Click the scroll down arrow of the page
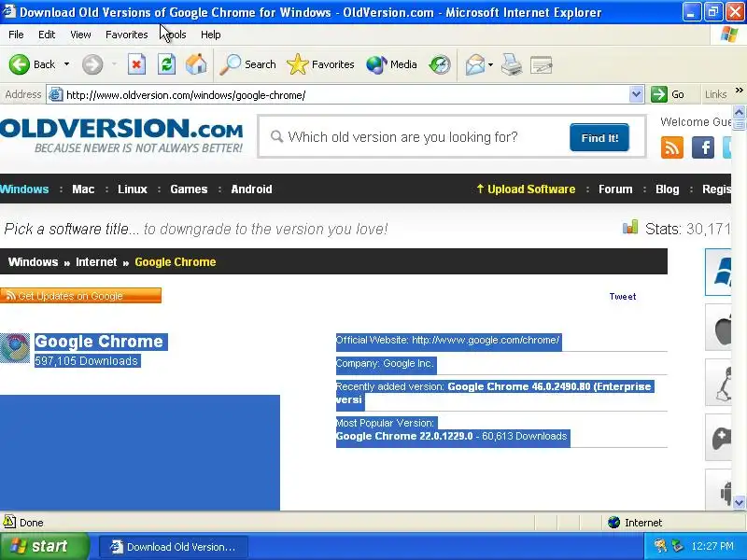This screenshot has height=560, width=747. click(739, 502)
